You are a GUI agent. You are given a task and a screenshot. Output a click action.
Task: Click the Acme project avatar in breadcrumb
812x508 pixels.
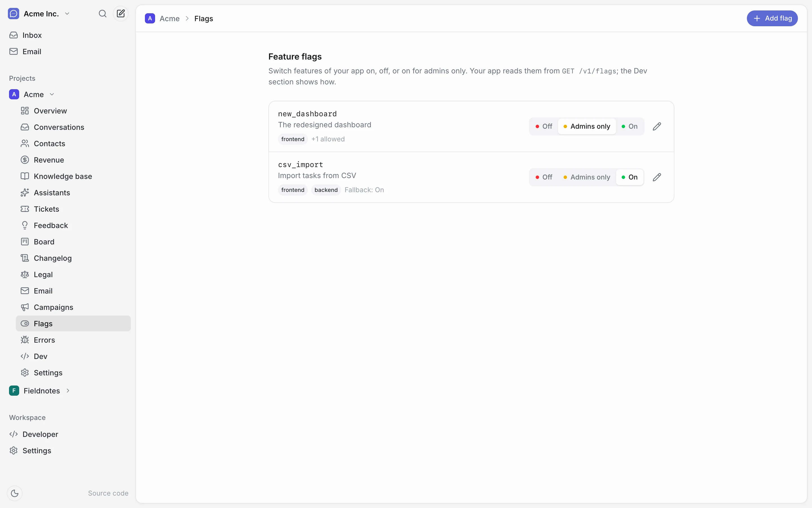point(150,18)
